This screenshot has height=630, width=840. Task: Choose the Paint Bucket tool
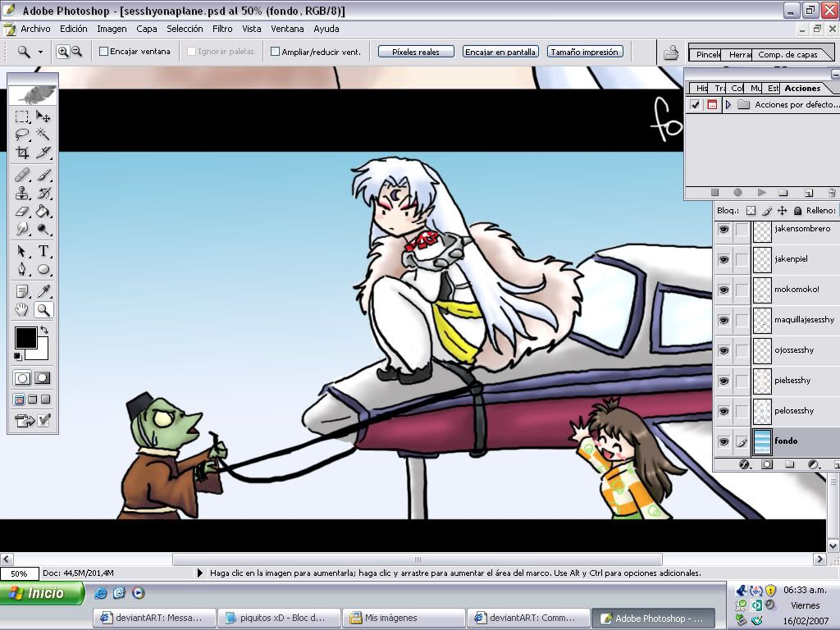(x=43, y=211)
